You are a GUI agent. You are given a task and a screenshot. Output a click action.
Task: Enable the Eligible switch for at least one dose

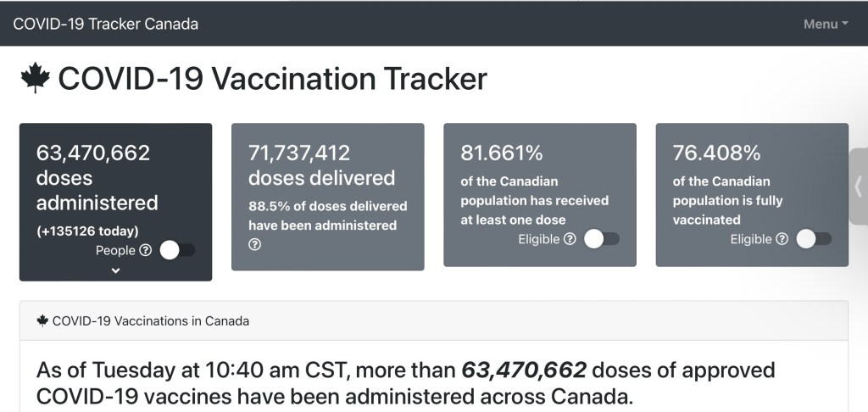click(601, 239)
